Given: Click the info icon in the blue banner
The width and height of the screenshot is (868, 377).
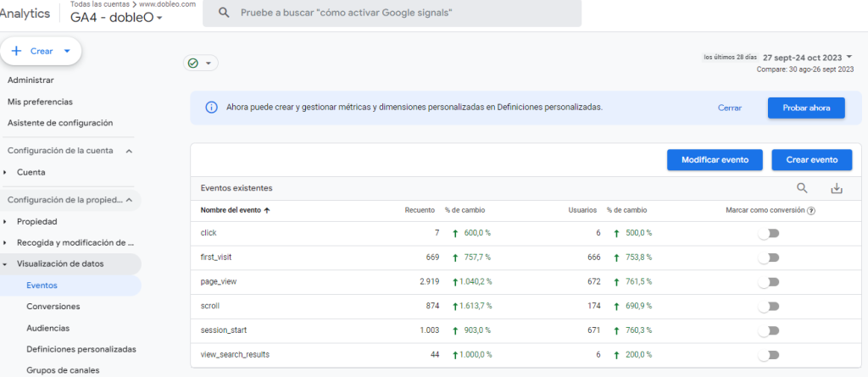Looking at the screenshot, I should pos(211,108).
